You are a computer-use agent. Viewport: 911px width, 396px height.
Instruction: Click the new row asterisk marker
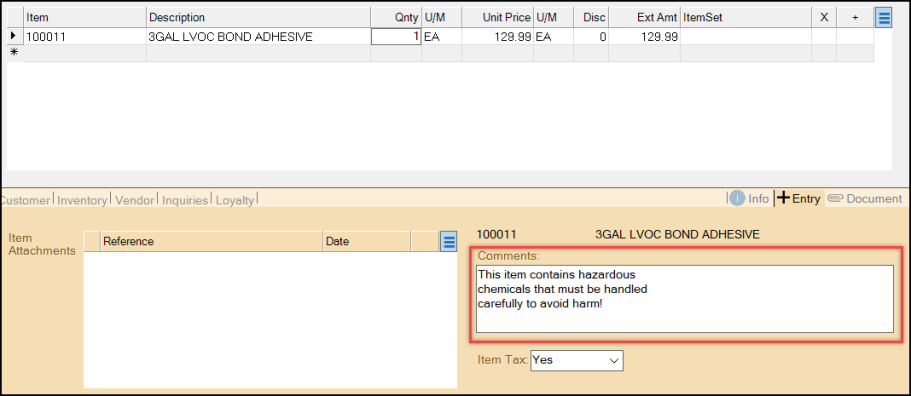point(15,53)
